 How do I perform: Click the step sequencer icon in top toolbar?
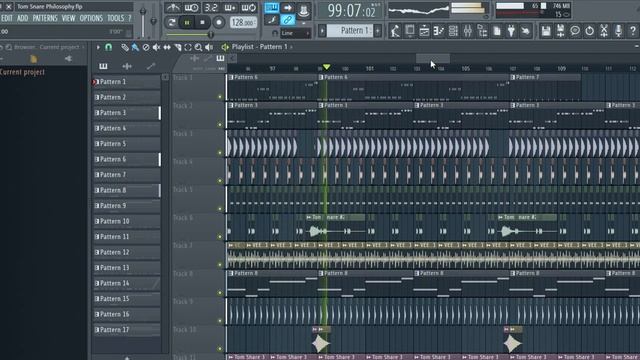click(453, 31)
